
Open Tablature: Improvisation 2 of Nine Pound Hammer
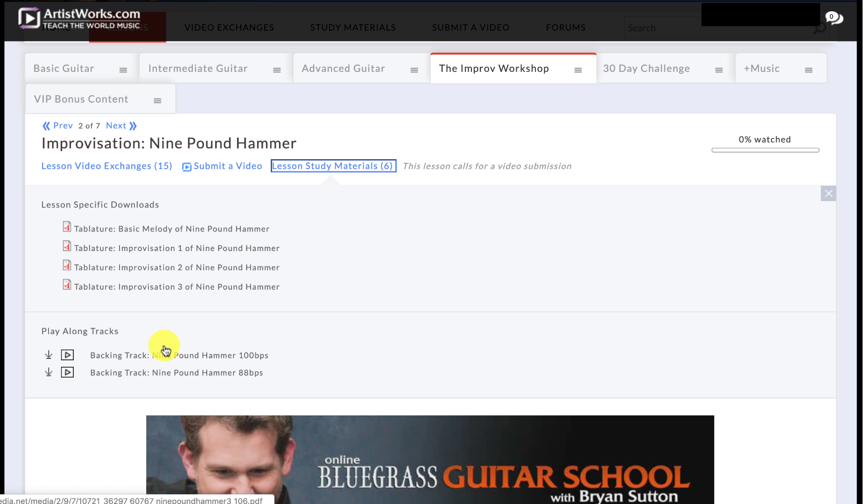pos(177,267)
